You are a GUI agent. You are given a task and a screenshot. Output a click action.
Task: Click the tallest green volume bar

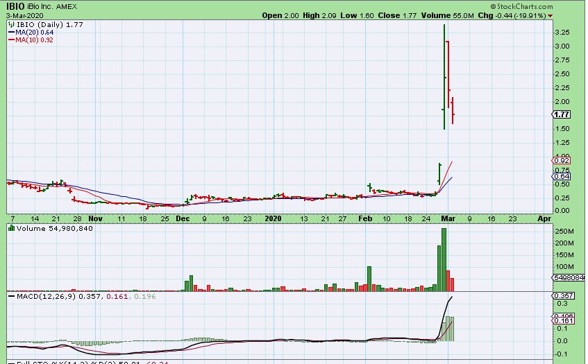pyautogui.click(x=444, y=259)
